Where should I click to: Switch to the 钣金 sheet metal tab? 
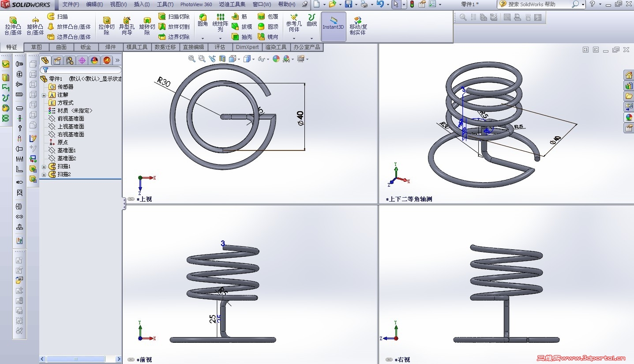point(86,47)
